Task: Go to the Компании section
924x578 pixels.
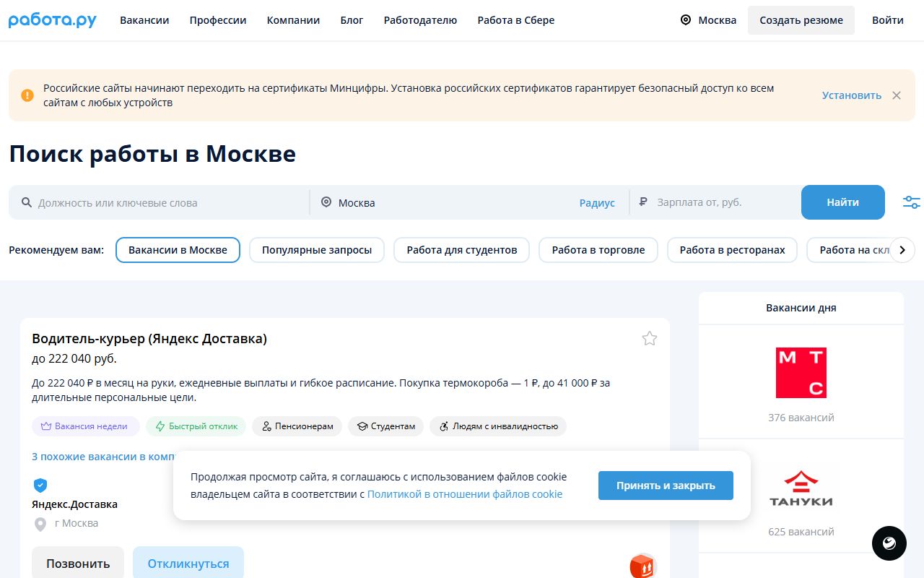Action: (293, 20)
